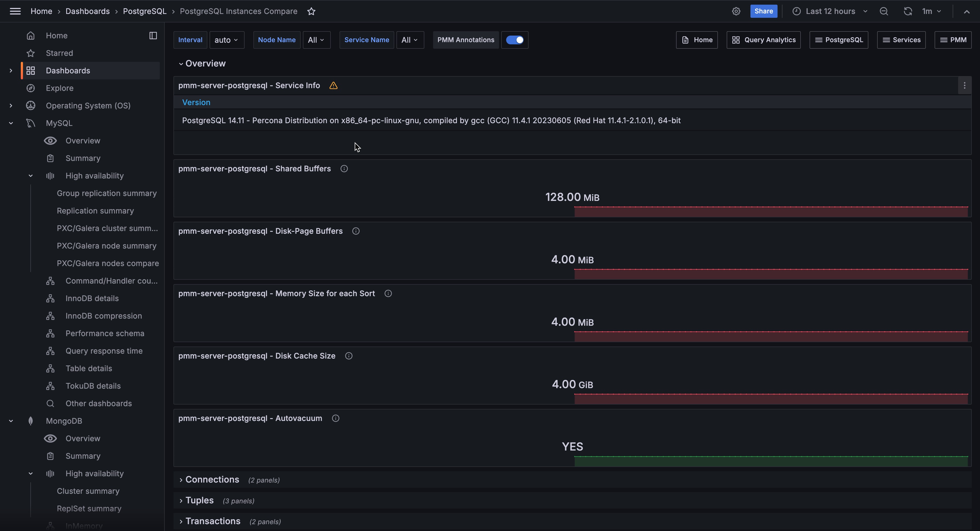Open the Query Analytics link button
The image size is (980, 531).
click(x=763, y=40)
